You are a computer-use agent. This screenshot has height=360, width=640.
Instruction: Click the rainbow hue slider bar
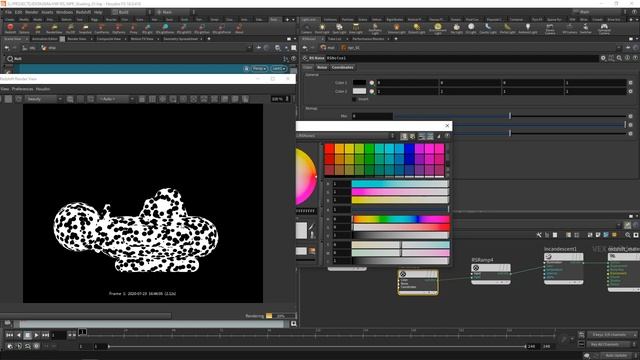click(x=400, y=219)
